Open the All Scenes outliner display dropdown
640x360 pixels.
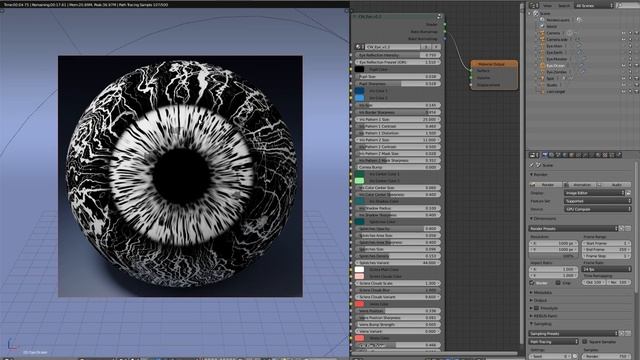pyautogui.click(x=594, y=5)
